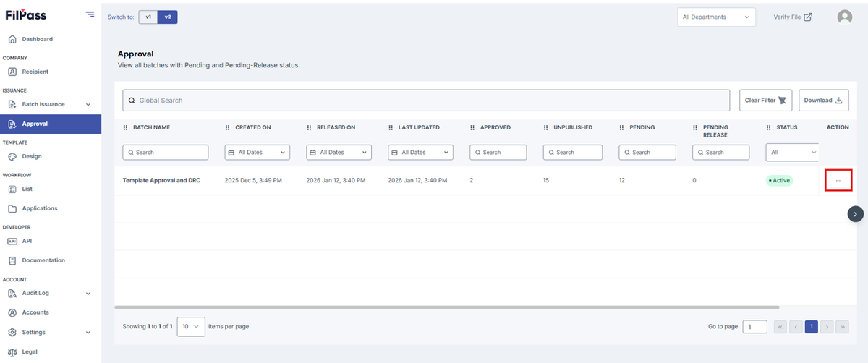Click the Created On column header

point(253,127)
